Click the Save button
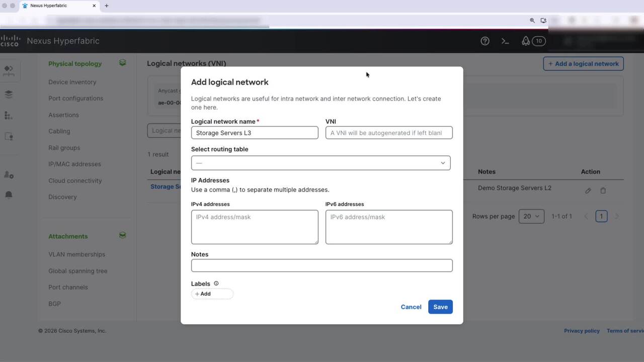This screenshot has height=362, width=644. [x=440, y=307]
